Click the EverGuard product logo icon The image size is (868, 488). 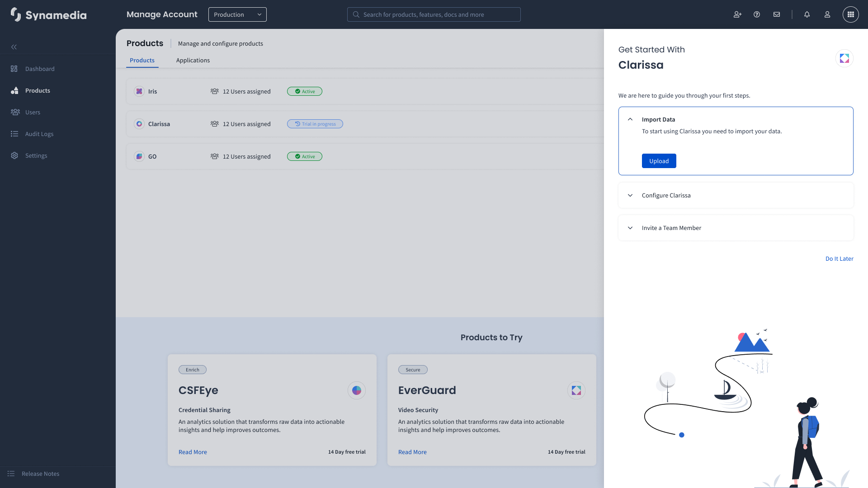pyautogui.click(x=576, y=390)
